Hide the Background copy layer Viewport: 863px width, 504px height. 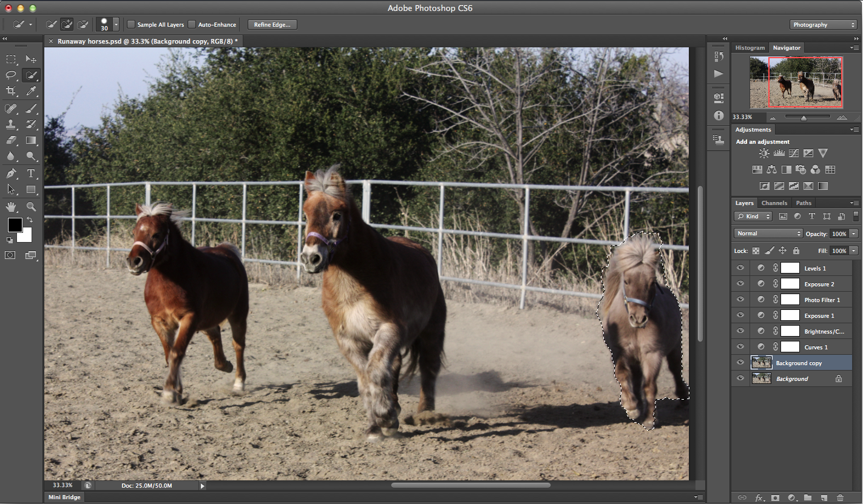tap(740, 363)
